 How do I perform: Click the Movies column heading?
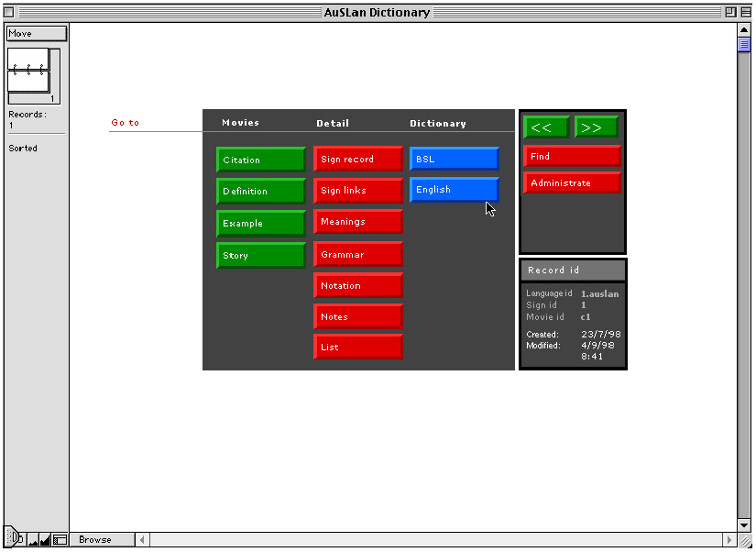pyautogui.click(x=241, y=123)
